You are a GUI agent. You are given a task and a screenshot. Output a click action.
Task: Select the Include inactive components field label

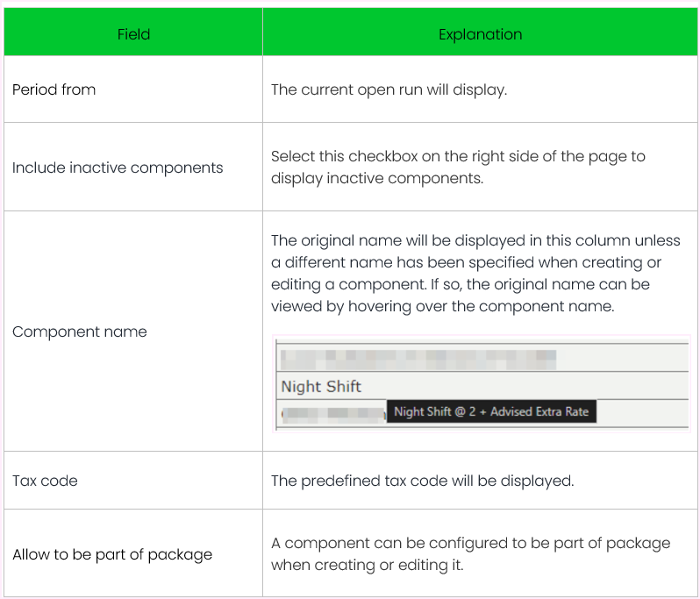click(118, 168)
